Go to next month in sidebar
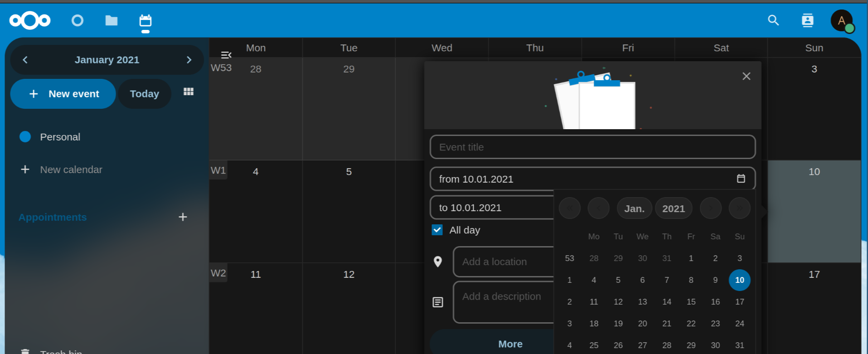The image size is (868, 354). point(189,60)
